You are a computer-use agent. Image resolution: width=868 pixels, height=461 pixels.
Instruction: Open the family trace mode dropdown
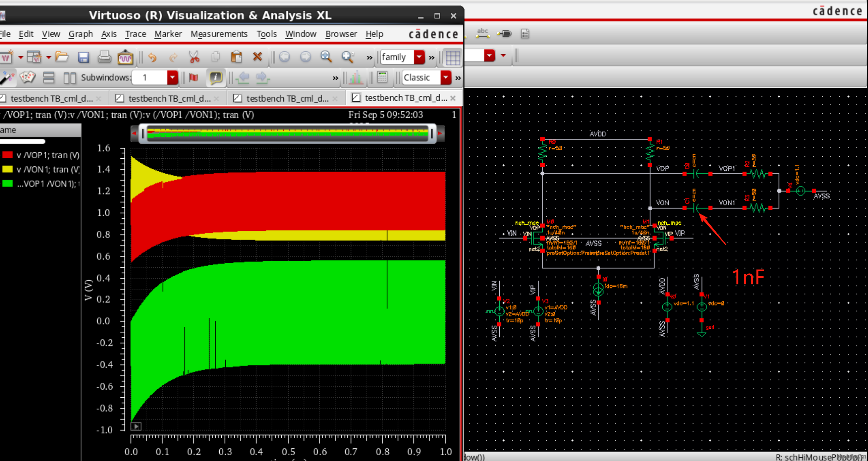419,57
